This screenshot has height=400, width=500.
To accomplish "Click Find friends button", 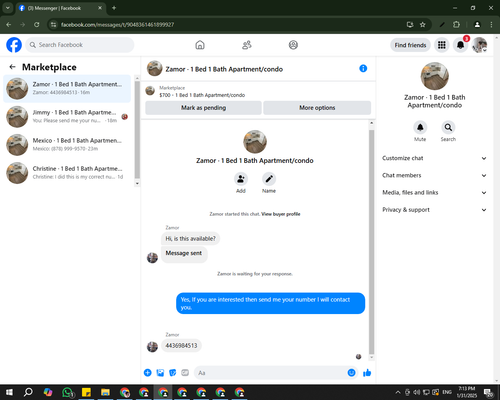I will click(410, 45).
